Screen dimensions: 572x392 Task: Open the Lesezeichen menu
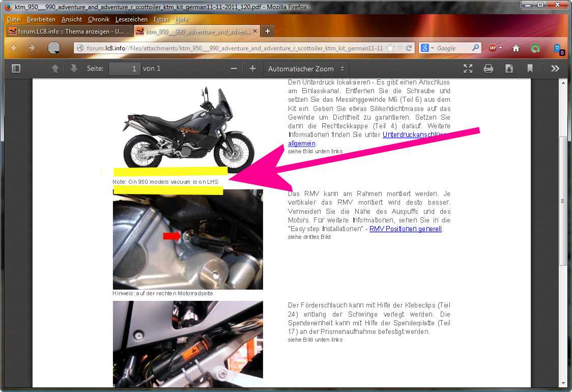(131, 19)
